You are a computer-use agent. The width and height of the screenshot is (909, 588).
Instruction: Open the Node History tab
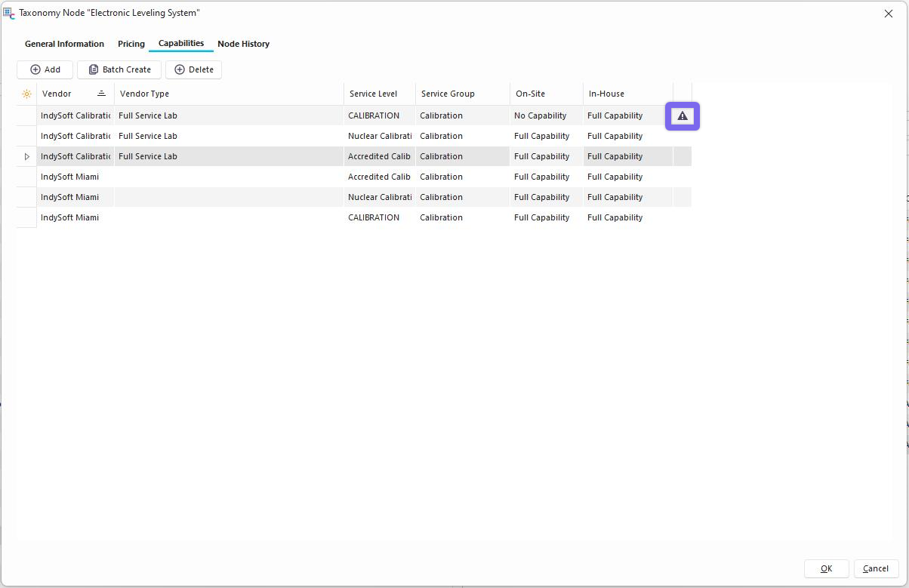click(x=243, y=44)
